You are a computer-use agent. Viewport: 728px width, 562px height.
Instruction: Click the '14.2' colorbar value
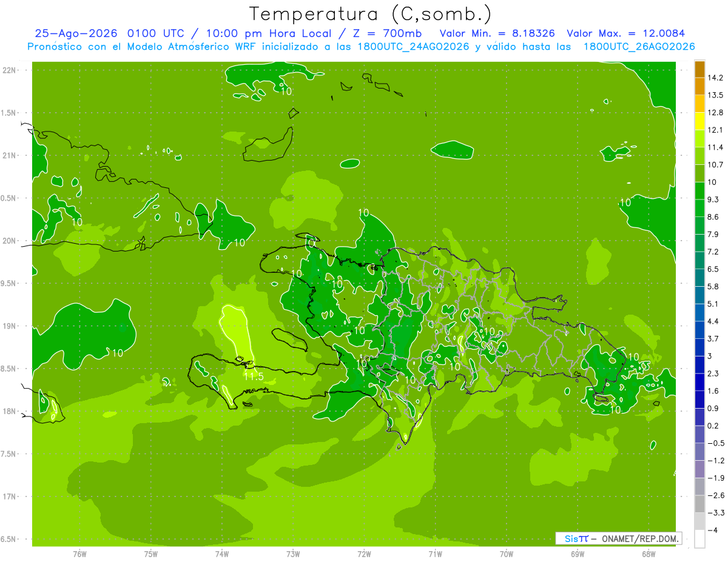[715, 78]
